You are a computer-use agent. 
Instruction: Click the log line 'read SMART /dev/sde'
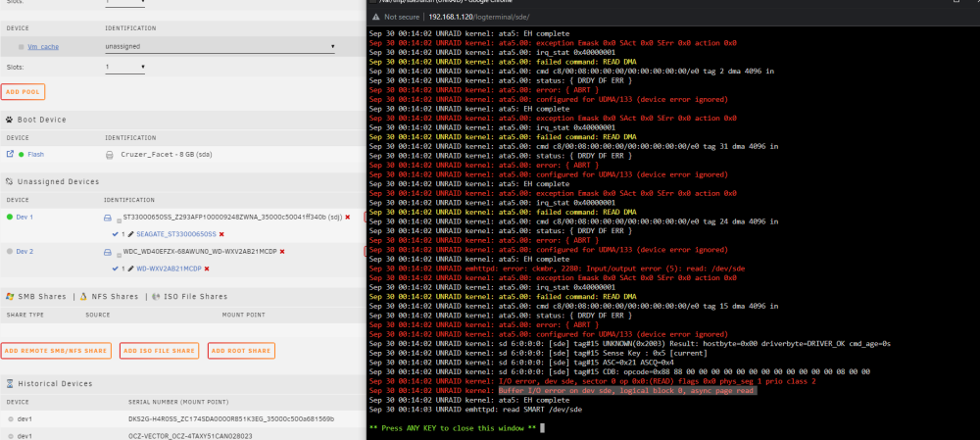[475, 410]
